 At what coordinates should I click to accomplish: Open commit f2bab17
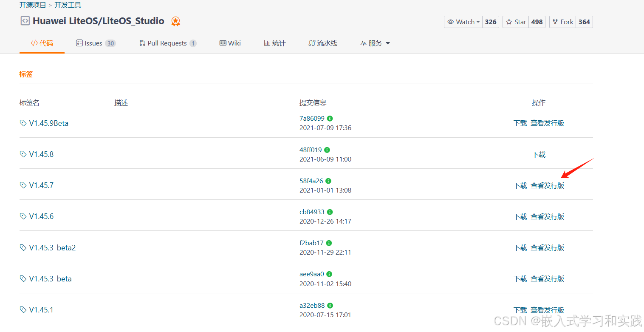311,243
